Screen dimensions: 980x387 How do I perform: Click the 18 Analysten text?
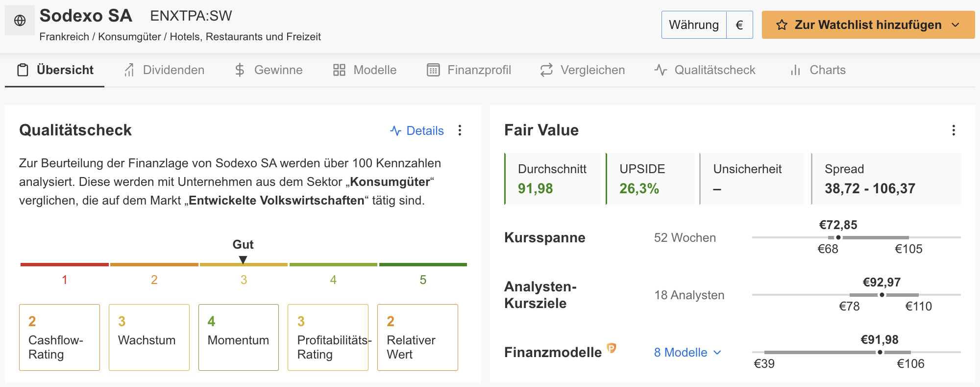pos(689,295)
